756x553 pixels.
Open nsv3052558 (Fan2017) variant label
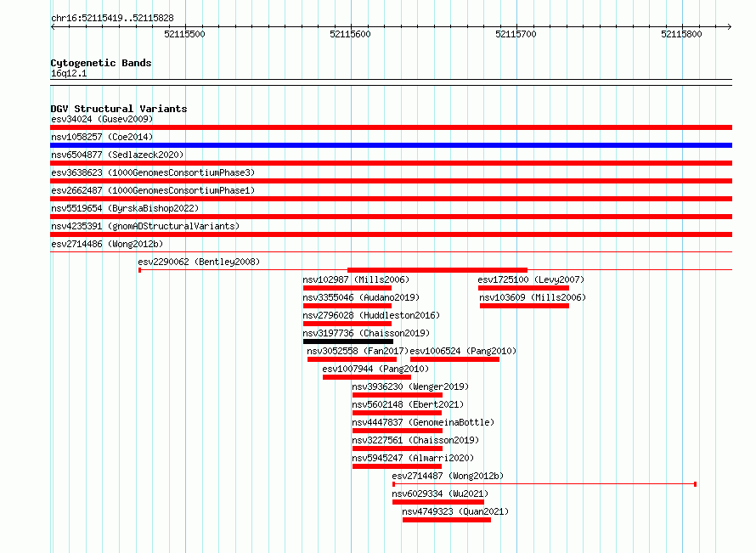358,351
